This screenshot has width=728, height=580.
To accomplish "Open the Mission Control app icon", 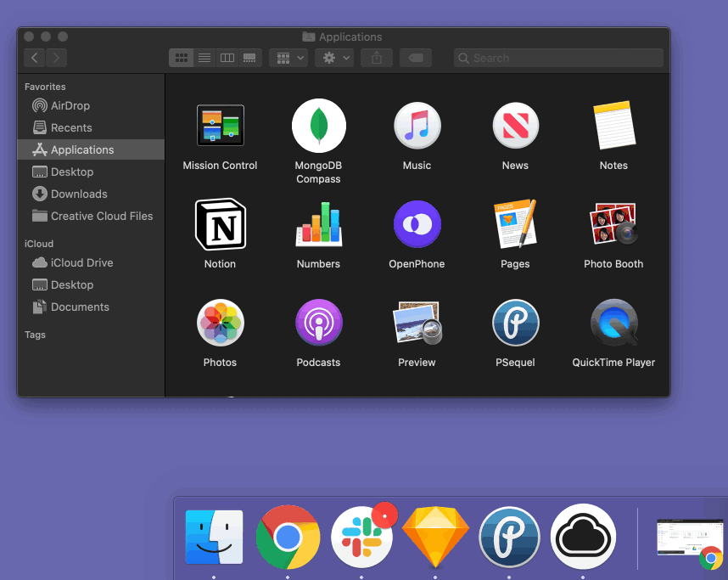I will 220,126.
